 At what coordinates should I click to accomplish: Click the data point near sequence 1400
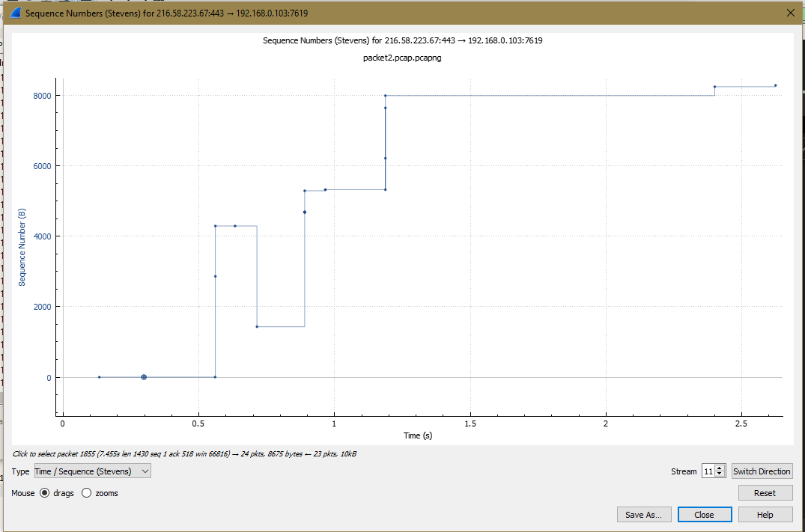point(257,326)
